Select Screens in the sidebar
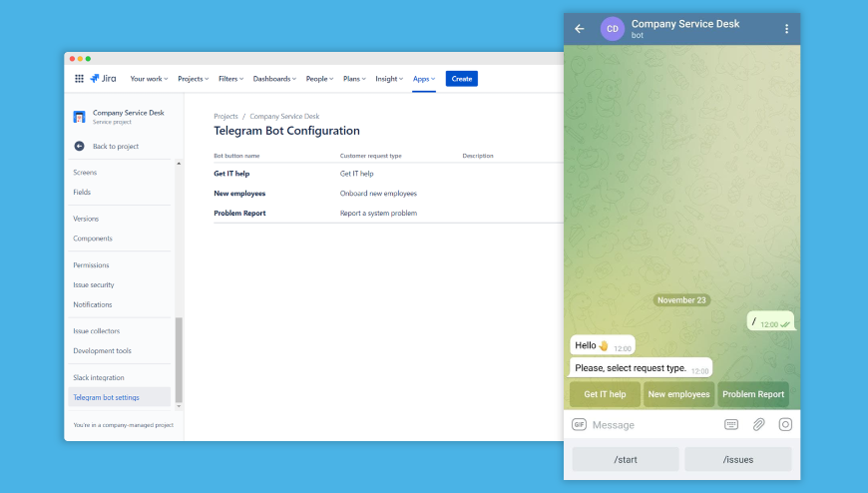Viewport: 868px width, 493px height. tap(85, 173)
